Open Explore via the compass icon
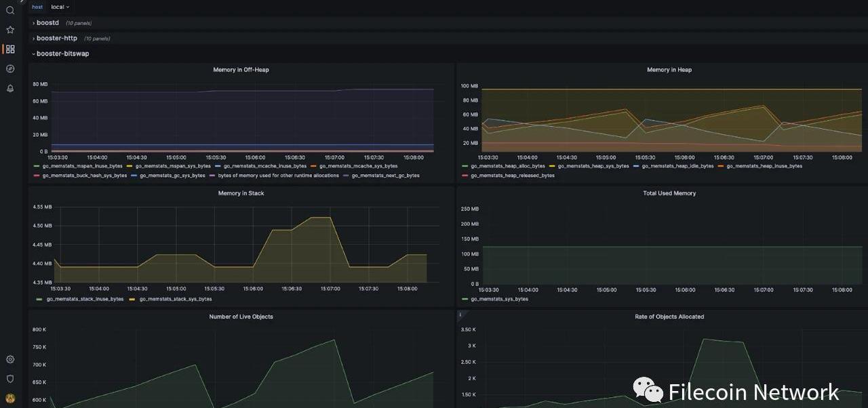This screenshot has height=408, width=868. click(10, 68)
